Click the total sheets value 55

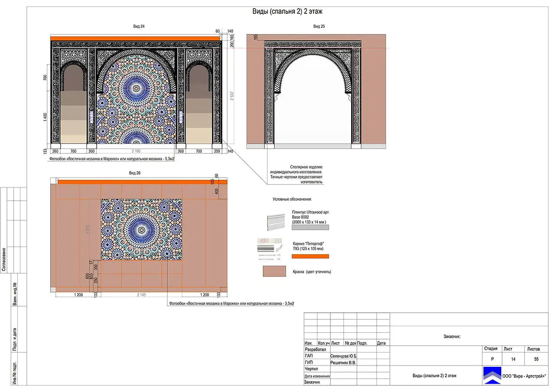[x=536, y=359]
